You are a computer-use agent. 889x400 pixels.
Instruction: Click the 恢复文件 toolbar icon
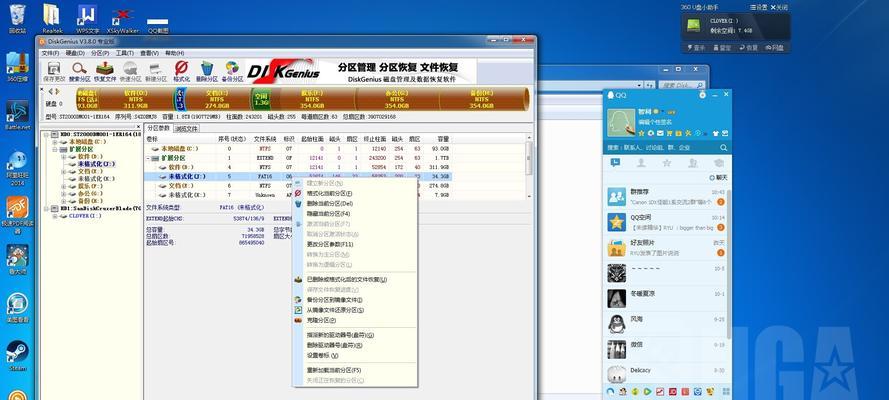105,71
